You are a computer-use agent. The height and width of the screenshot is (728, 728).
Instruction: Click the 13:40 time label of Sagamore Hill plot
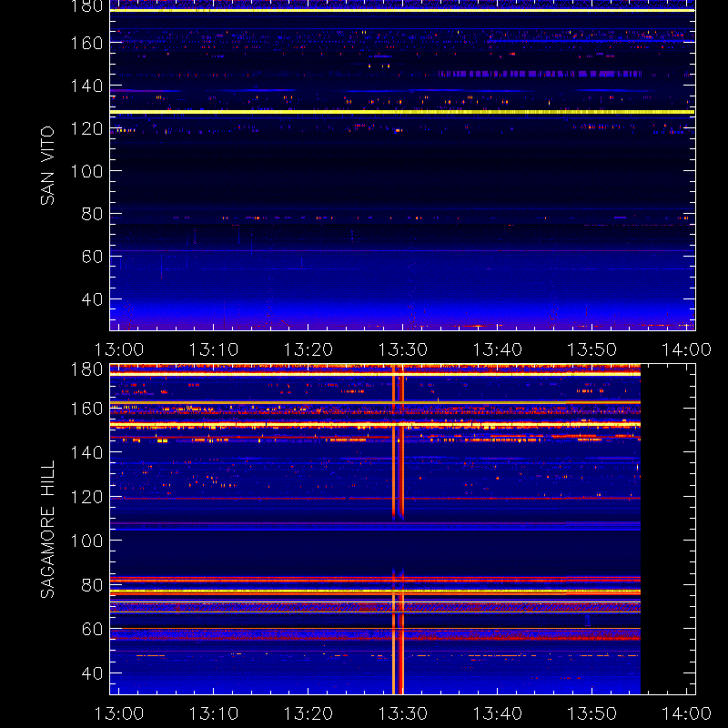tap(497, 713)
